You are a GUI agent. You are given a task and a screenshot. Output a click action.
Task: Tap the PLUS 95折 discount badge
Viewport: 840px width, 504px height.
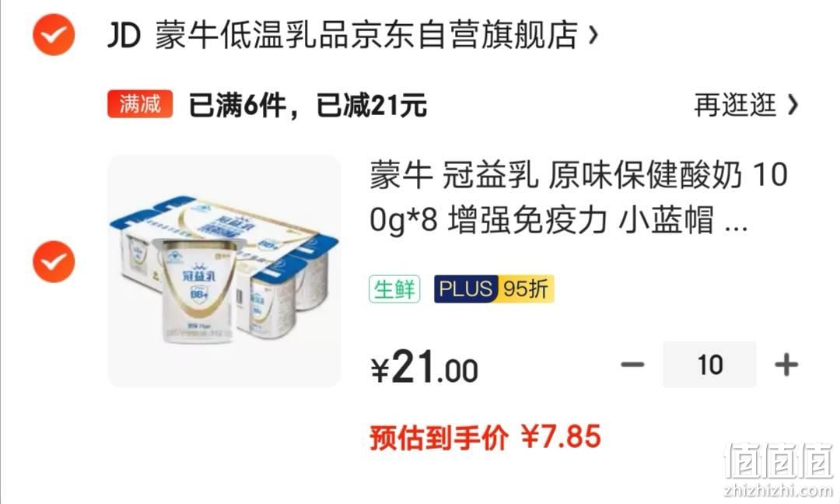[x=493, y=289]
